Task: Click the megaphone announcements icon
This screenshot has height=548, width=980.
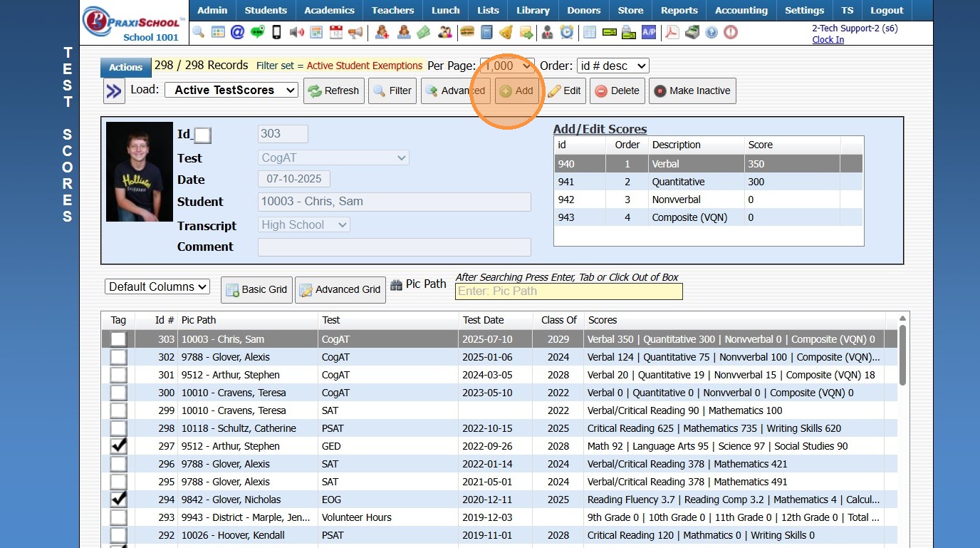Action: 355,32
